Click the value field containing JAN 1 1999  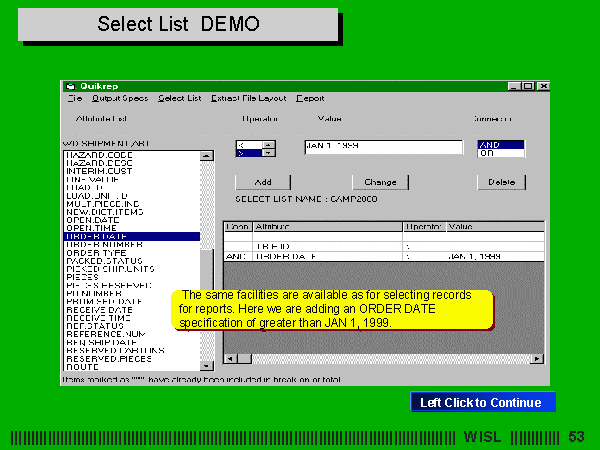pyautogui.click(x=383, y=147)
